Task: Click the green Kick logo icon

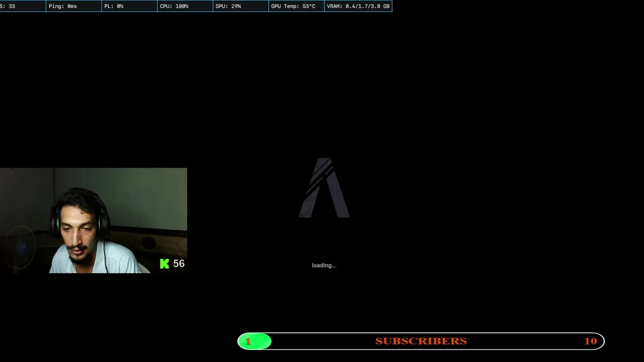Action: [165, 264]
